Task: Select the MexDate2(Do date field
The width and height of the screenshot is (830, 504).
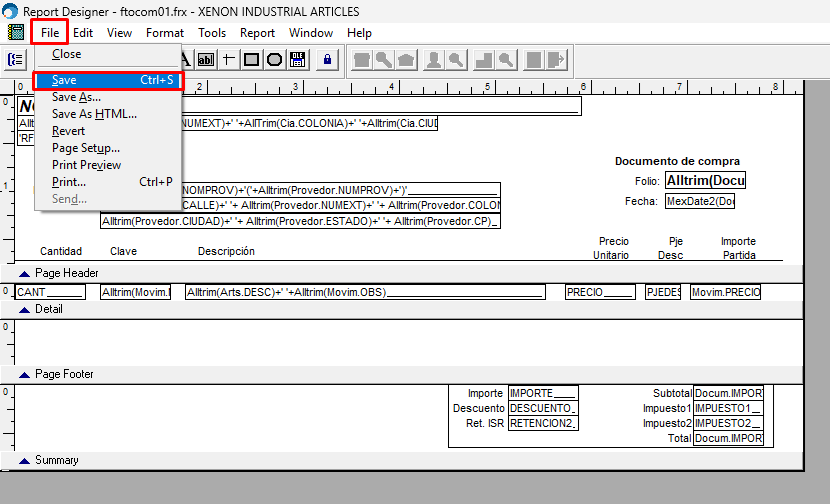Action: click(700, 201)
